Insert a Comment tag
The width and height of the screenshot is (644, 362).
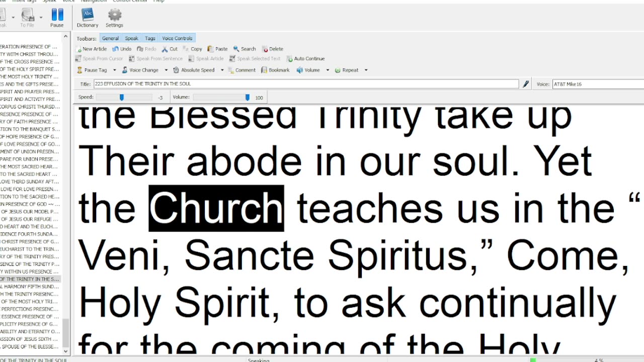coord(242,70)
